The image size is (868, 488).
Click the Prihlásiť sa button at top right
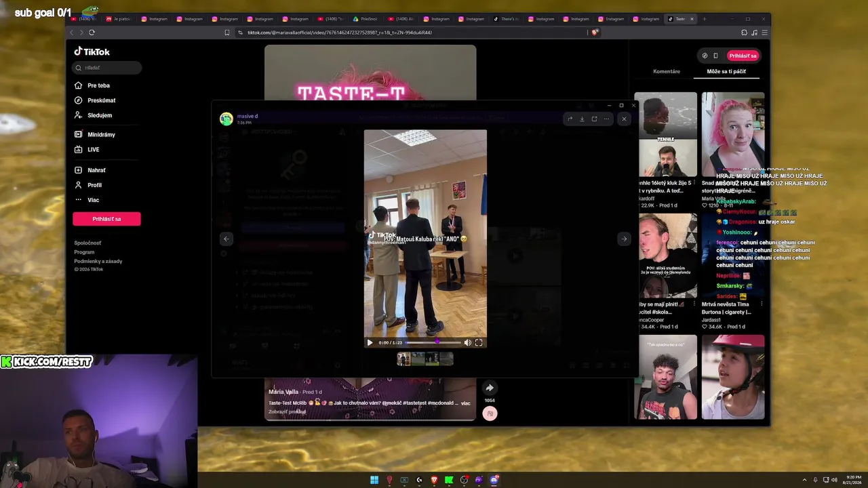click(743, 56)
